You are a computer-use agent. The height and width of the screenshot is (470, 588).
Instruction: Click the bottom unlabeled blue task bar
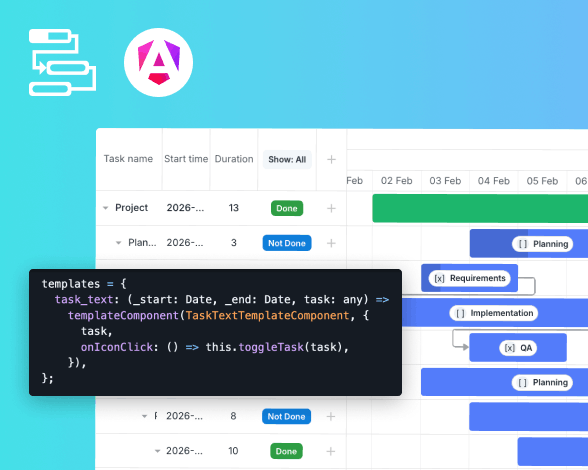click(x=553, y=451)
